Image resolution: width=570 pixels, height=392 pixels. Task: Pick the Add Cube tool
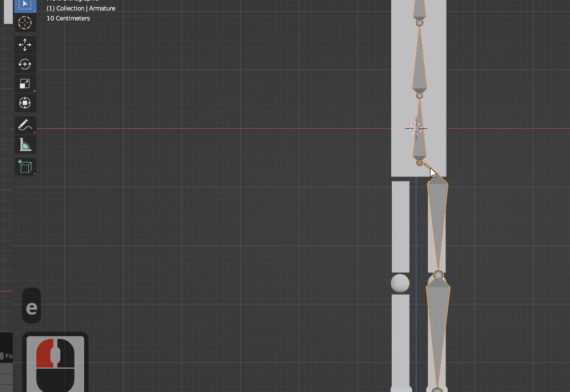click(25, 167)
